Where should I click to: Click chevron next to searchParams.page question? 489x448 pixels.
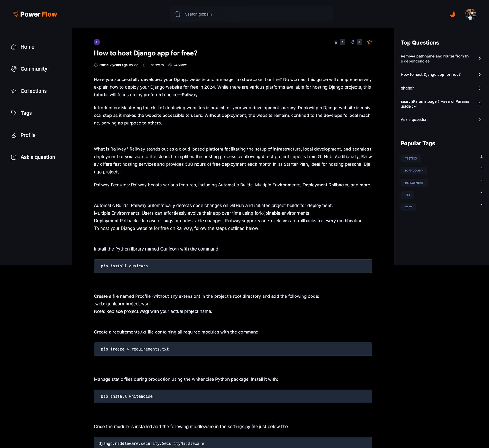tap(480, 104)
